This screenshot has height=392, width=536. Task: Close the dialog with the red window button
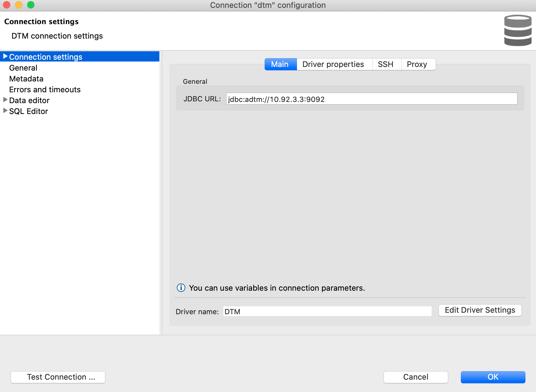tap(7, 5)
